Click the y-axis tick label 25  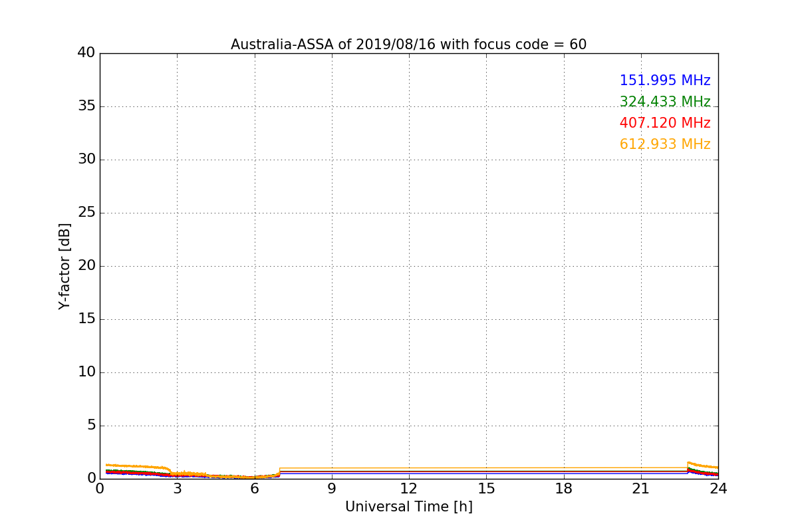[x=86, y=213]
